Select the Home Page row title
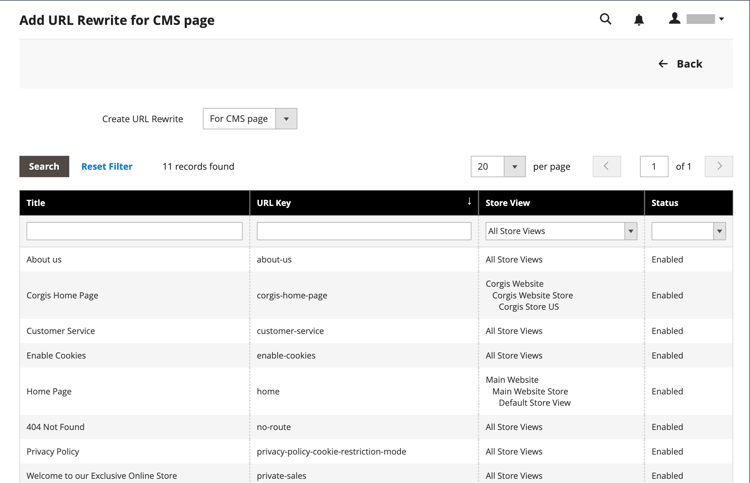750x483 pixels. [x=49, y=391]
